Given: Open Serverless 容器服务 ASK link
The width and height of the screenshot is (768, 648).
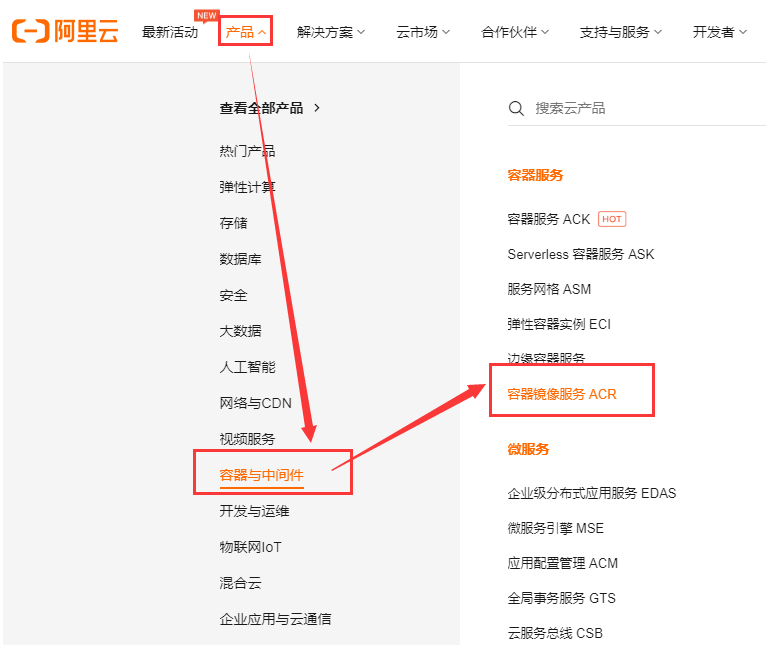Looking at the screenshot, I should (x=581, y=254).
